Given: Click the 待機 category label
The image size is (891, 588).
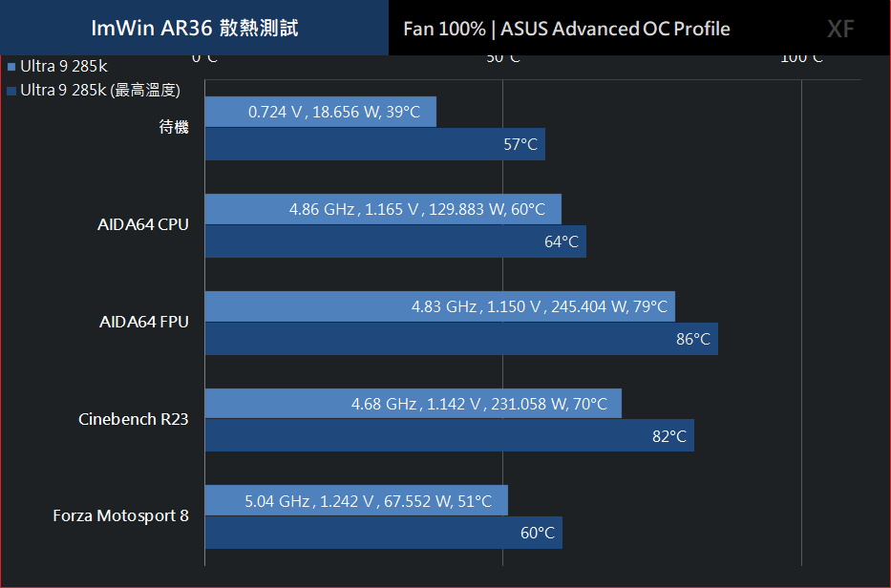Looking at the screenshot, I should [174, 127].
